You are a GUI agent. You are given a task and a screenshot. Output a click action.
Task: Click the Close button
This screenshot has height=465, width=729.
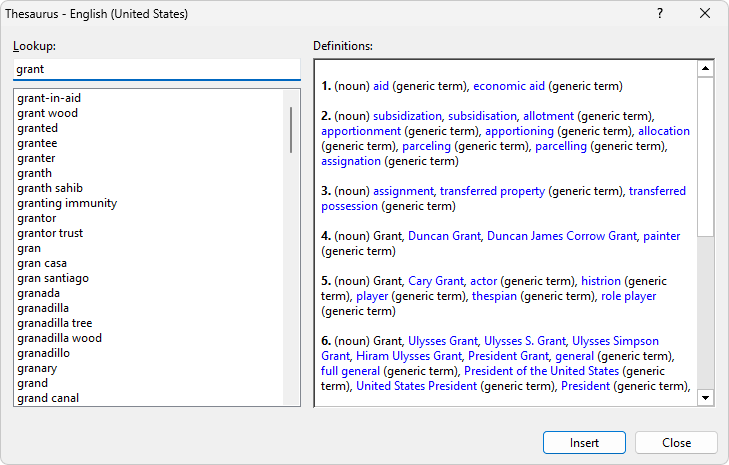(676, 443)
